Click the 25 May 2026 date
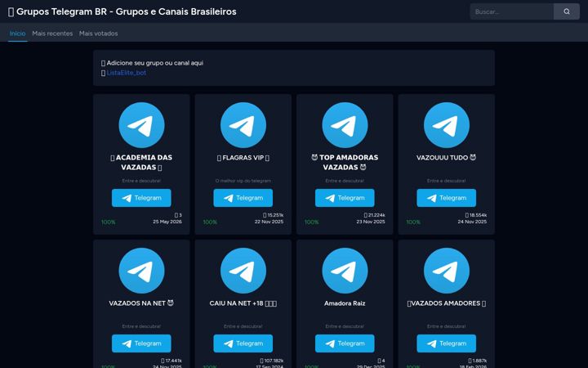The width and height of the screenshot is (588, 368). [x=167, y=222]
